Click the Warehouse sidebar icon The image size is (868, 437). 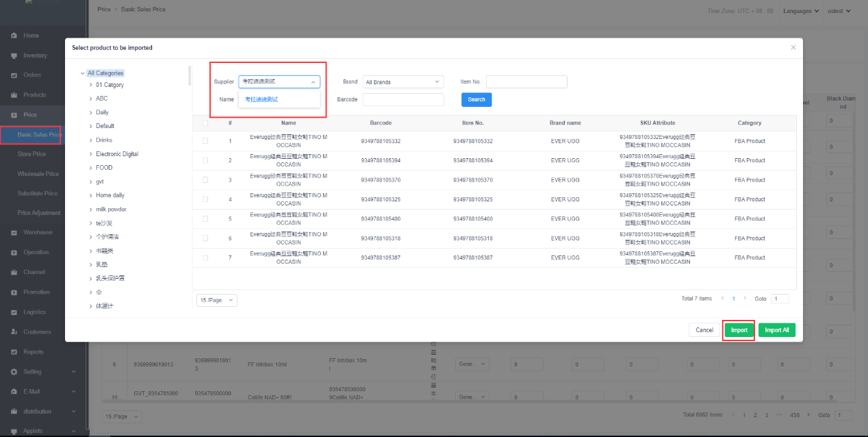click(x=14, y=233)
